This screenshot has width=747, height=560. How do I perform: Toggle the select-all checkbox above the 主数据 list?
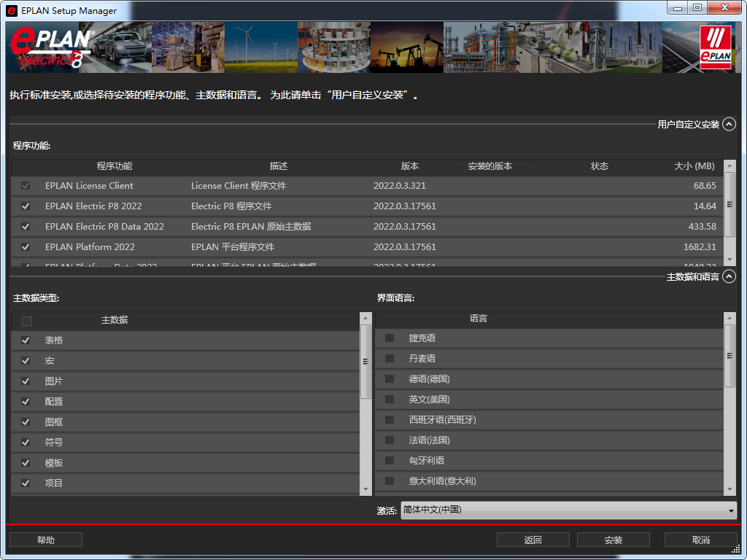(27, 320)
